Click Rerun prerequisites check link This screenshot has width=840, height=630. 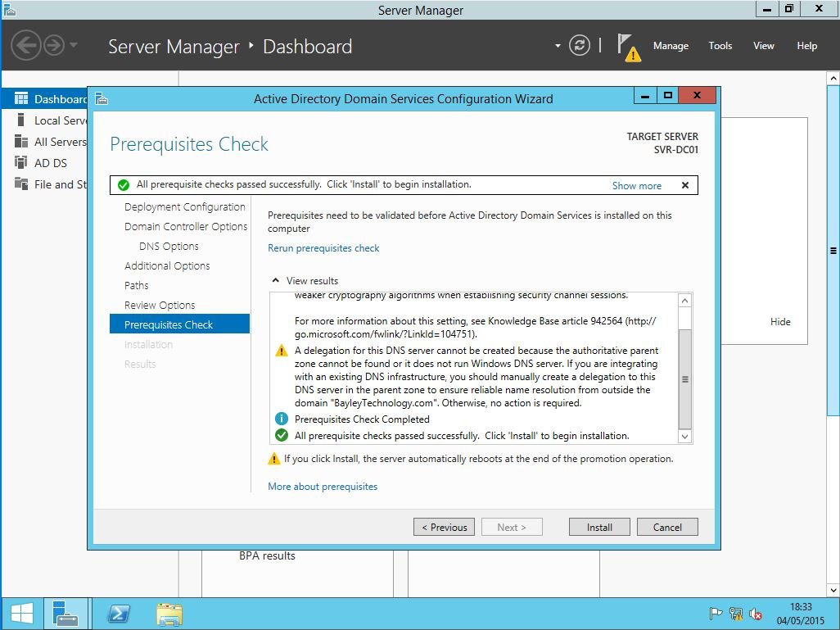323,247
